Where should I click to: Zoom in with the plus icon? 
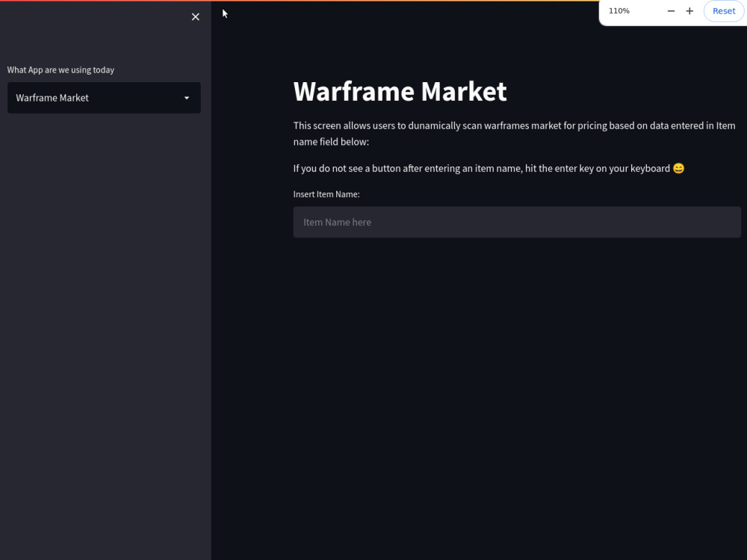click(x=689, y=11)
